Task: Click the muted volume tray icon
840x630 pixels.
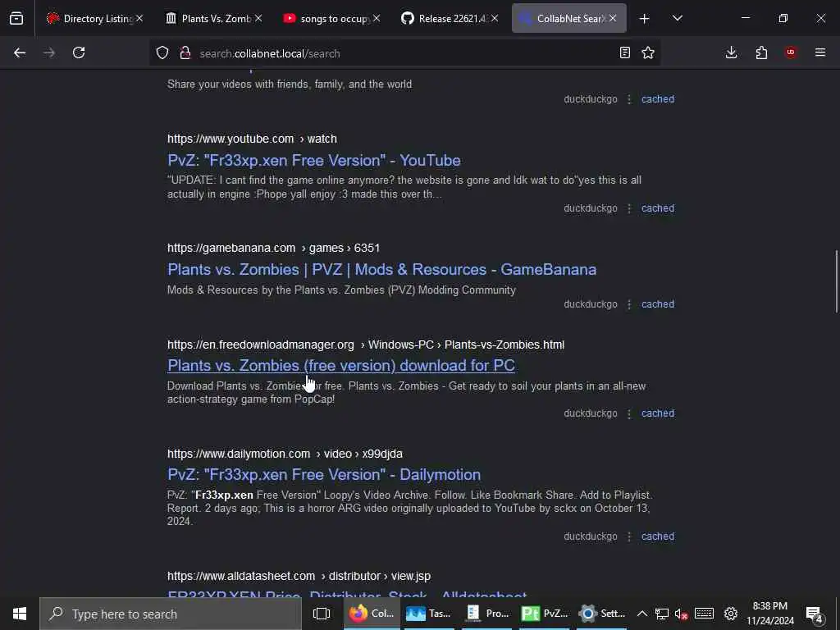Action: pyautogui.click(x=681, y=614)
